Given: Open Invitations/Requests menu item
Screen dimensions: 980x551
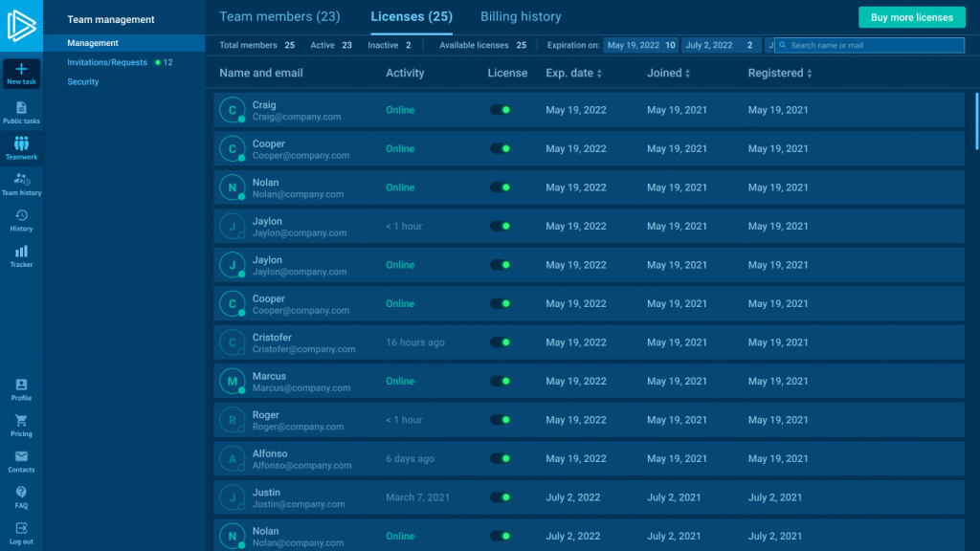Looking at the screenshot, I should pyautogui.click(x=107, y=62).
